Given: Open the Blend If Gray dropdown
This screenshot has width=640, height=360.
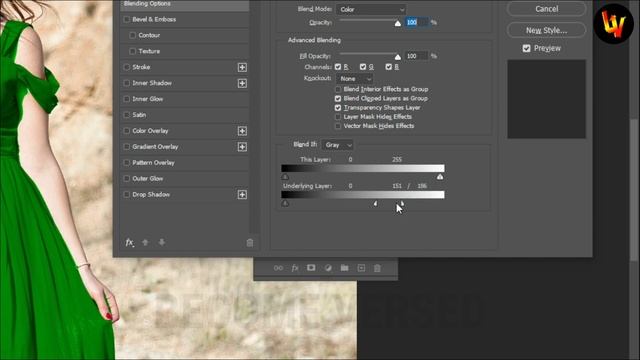Looking at the screenshot, I should pyautogui.click(x=338, y=145).
